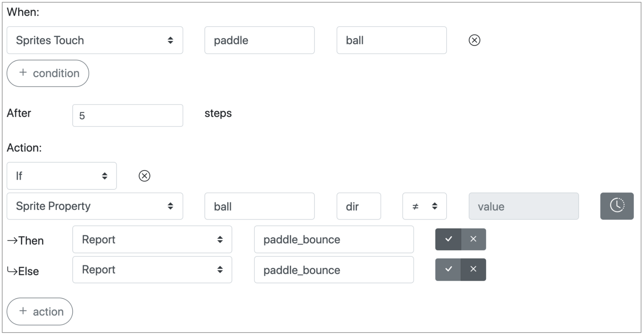644x335 pixels.
Task: Open the Sprites Touch condition dropdown
Action: pyautogui.click(x=95, y=40)
